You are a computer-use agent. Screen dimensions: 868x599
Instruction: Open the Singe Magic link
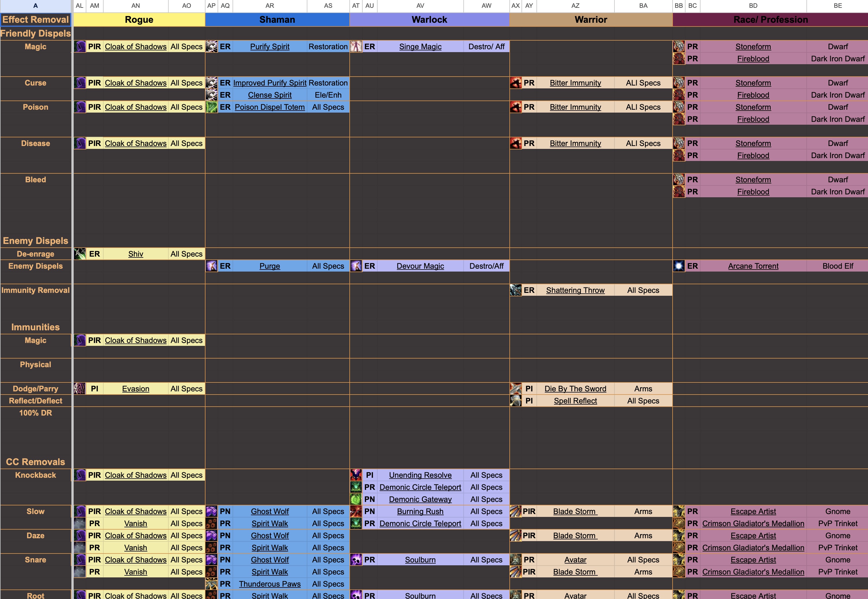[x=420, y=47]
